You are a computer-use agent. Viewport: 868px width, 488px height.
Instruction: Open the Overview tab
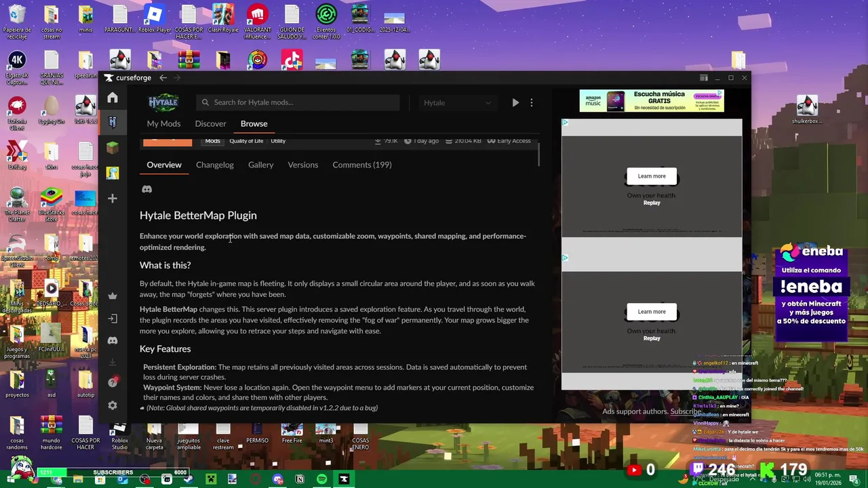pyautogui.click(x=164, y=165)
